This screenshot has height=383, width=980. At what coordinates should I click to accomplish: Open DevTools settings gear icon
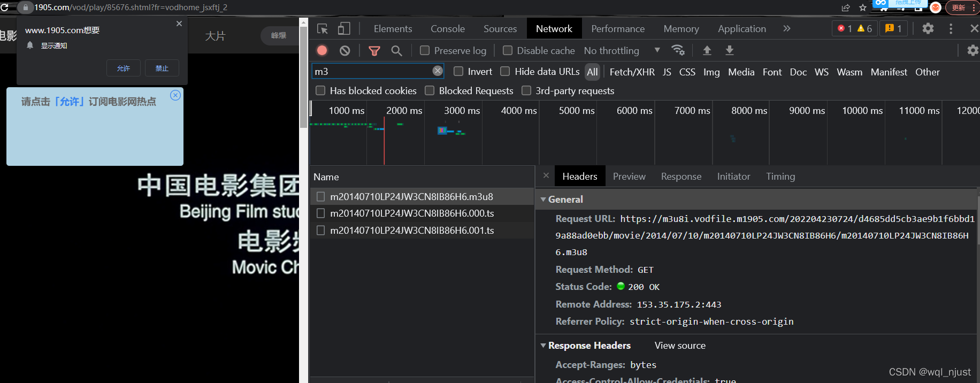point(928,28)
